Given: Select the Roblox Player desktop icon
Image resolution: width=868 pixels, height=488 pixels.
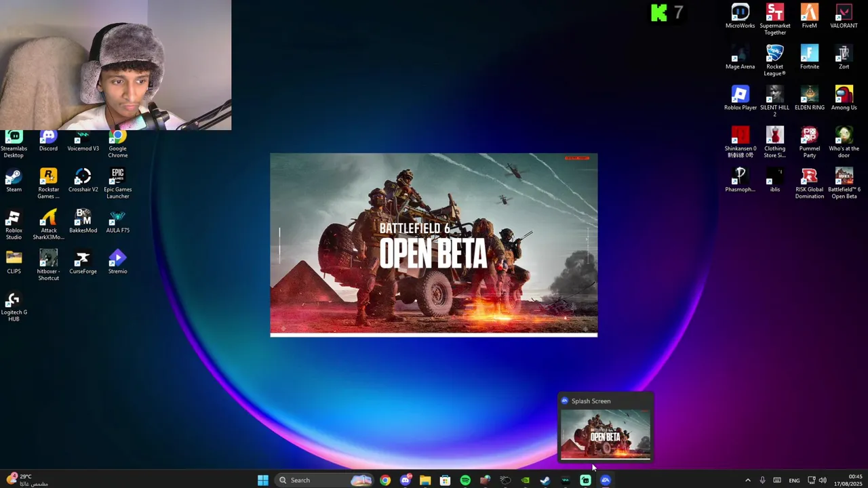Looking at the screenshot, I should click(740, 98).
